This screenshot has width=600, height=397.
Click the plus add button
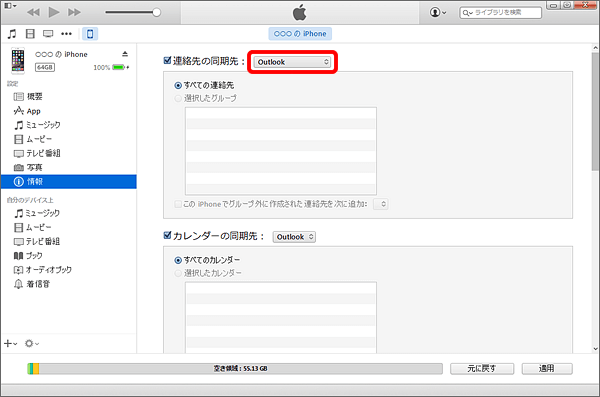10,343
